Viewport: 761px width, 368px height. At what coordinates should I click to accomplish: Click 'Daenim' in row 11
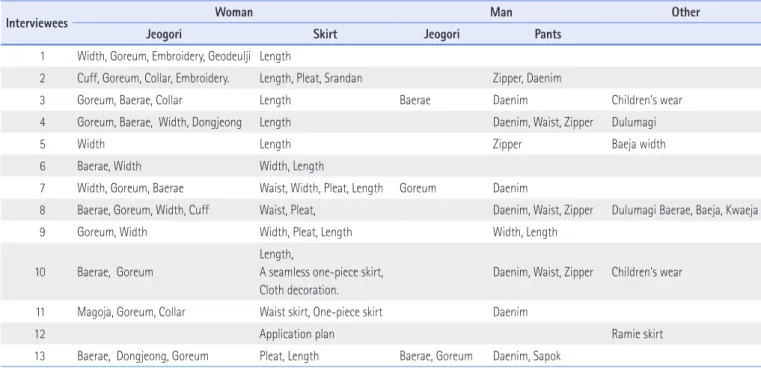(x=510, y=312)
